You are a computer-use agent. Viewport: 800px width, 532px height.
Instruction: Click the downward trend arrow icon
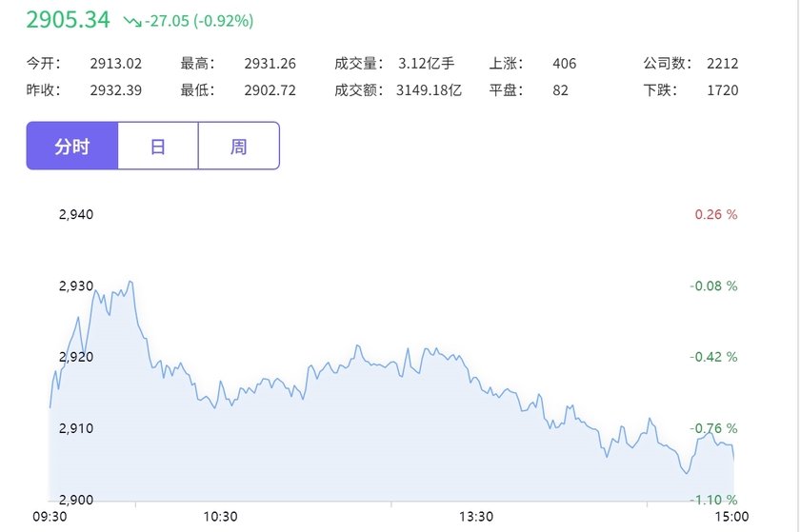point(132,21)
